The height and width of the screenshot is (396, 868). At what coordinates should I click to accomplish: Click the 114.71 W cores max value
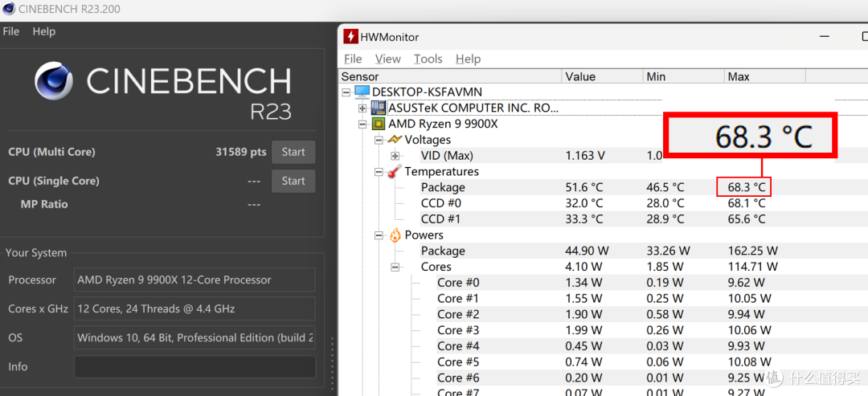[753, 267]
